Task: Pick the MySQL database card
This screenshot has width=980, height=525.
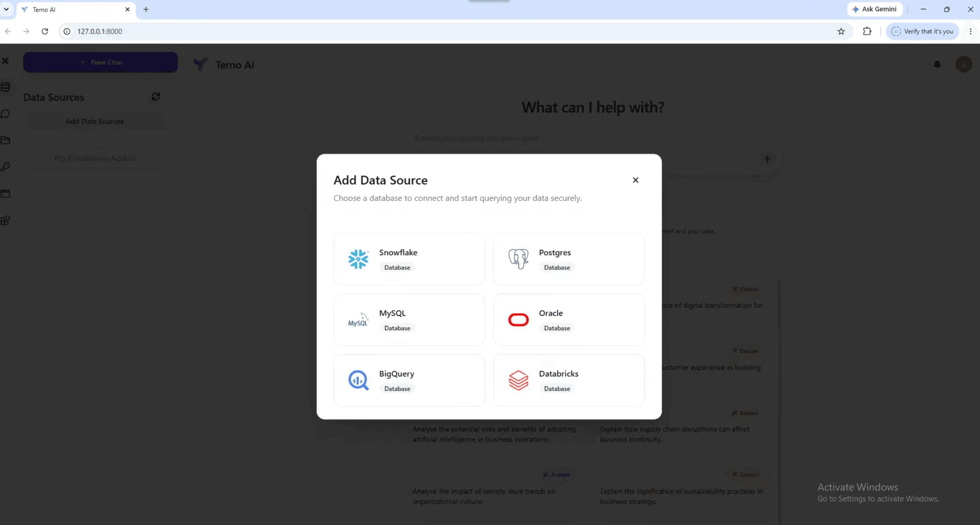Action: point(409,320)
